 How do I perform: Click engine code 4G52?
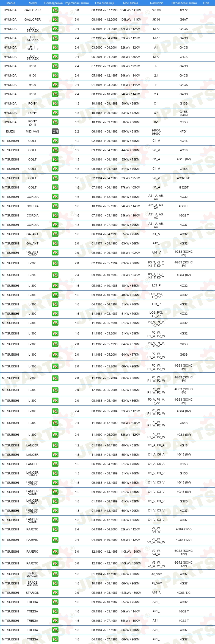tap(184, 243)
